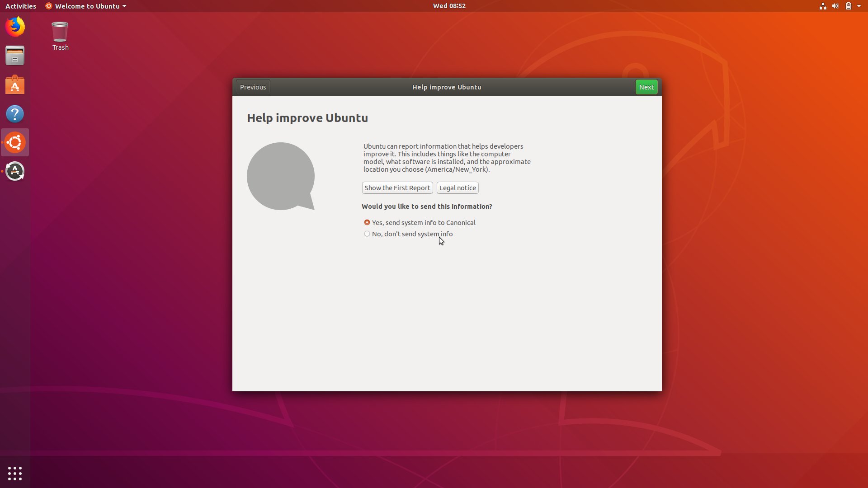Open the Welcome to Ubuntu app menu

pyautogui.click(x=86, y=6)
